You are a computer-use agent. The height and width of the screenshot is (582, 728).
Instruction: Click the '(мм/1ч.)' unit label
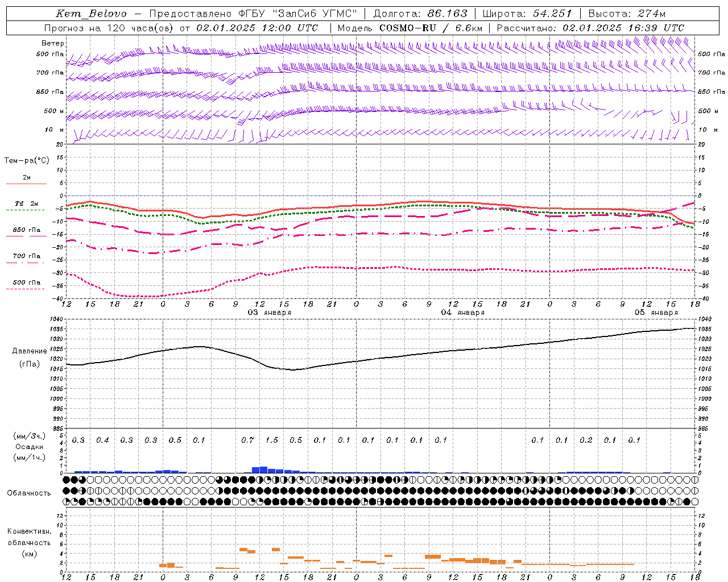[30, 458]
